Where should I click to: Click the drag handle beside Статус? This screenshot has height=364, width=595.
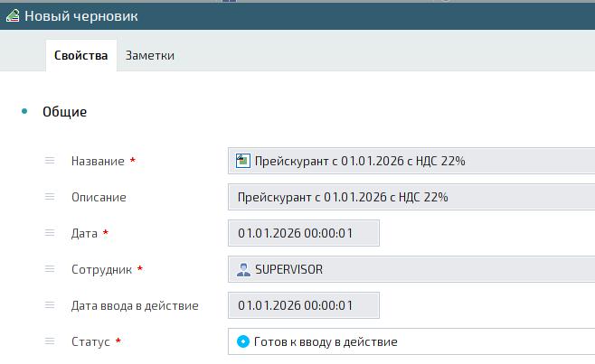(x=51, y=341)
